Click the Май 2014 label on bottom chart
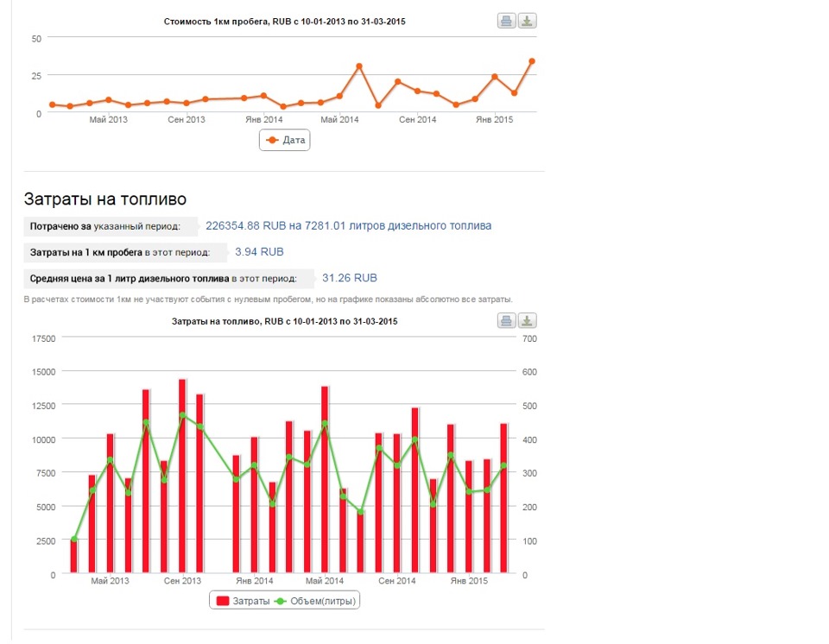829x644 pixels. (x=325, y=581)
